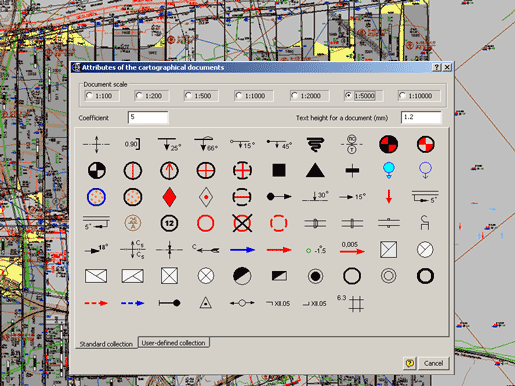Click the yellow help button beside Cancel

click(410, 363)
